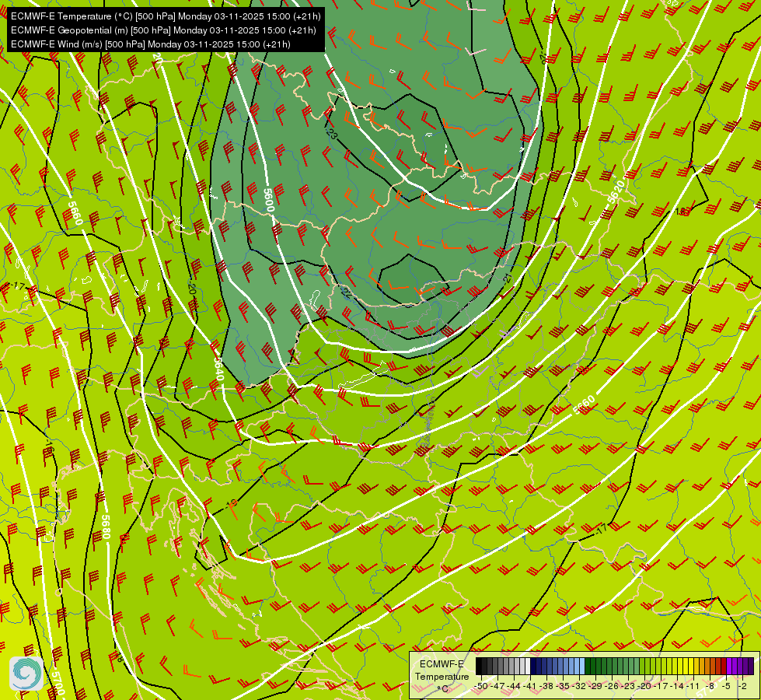
Task: Click the ECMWF-E Temperature °C legend title
Action: (442, 676)
